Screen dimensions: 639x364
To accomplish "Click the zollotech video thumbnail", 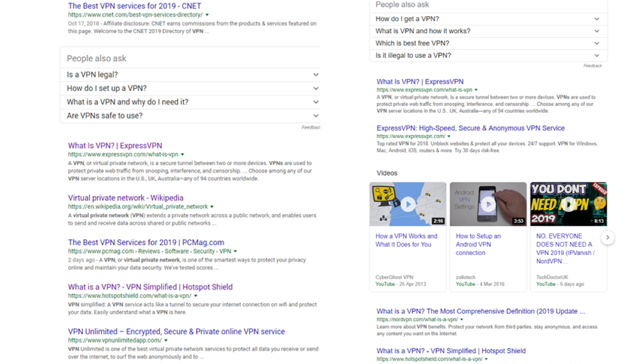I will pos(488,203).
